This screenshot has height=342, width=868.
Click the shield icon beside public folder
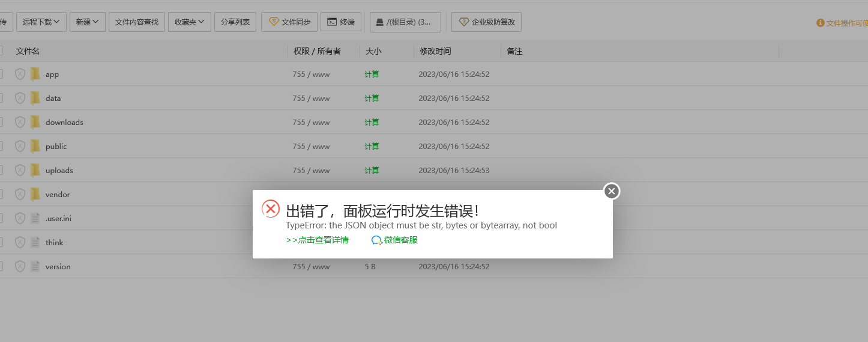(x=20, y=146)
